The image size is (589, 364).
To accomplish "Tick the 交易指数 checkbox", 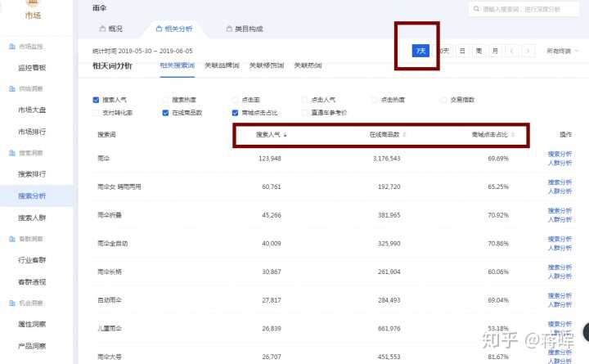I will 443,100.
